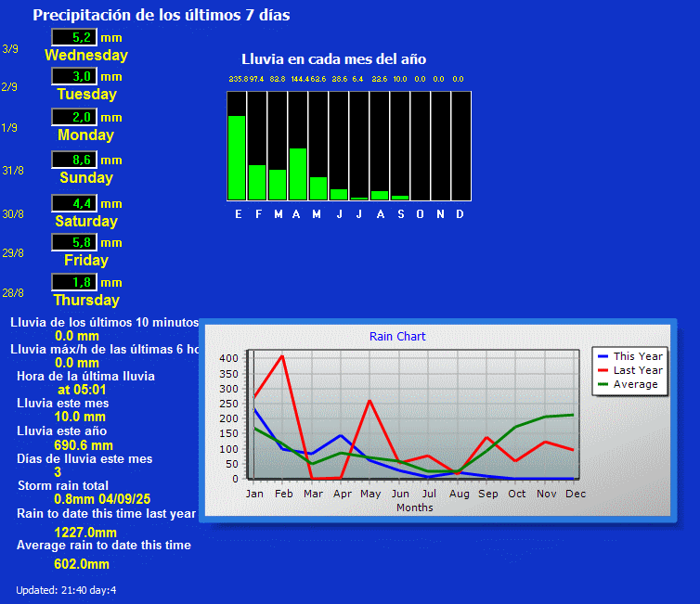Click the Sunday day label
The image size is (700, 604).
click(86, 177)
